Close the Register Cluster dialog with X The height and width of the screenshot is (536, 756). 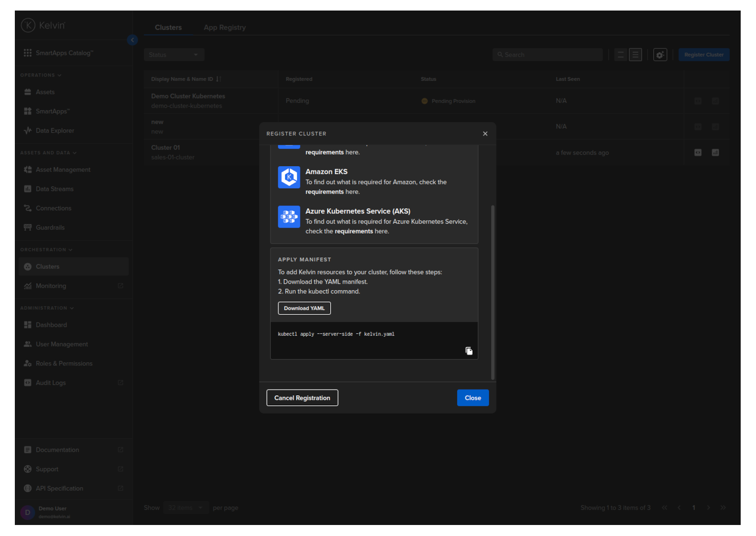click(x=485, y=134)
